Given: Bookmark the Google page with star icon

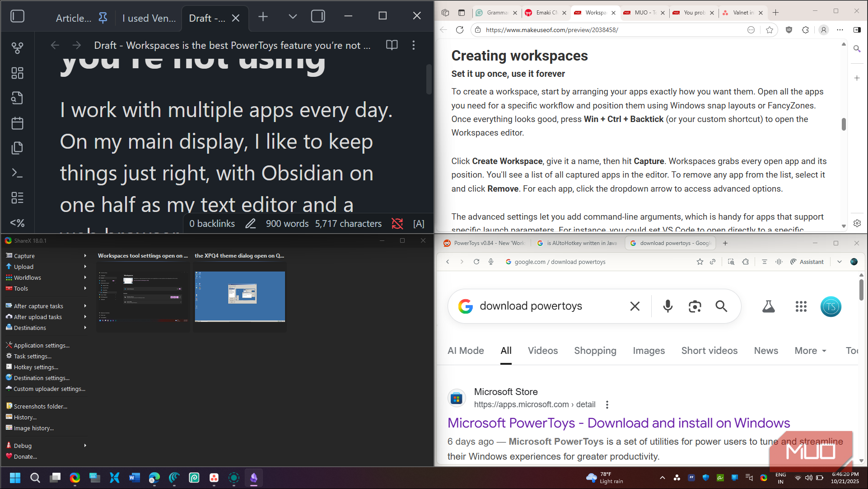Looking at the screenshot, I should 700,262.
